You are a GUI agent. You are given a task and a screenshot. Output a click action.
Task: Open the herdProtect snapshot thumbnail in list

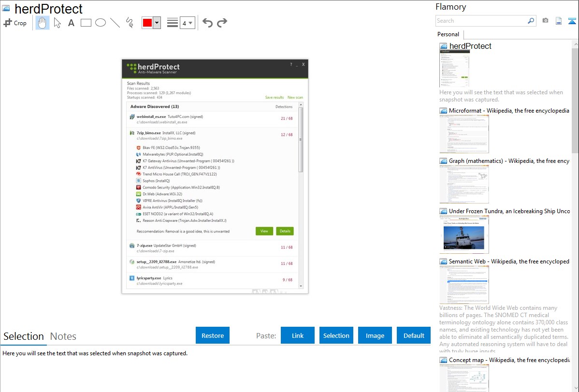[x=455, y=69]
